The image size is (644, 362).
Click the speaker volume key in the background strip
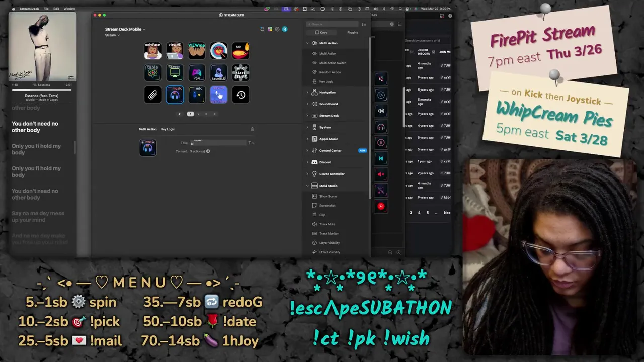(381, 111)
